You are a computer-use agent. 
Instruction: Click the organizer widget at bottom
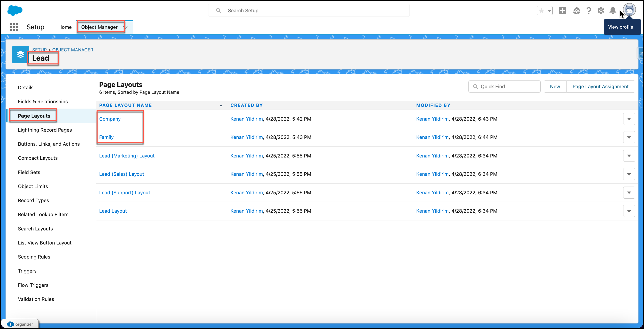pyautogui.click(x=20, y=324)
